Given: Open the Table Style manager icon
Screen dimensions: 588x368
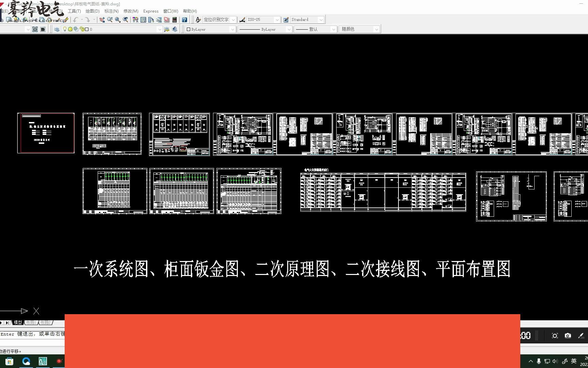Looking at the screenshot, I should pyautogui.click(x=286, y=20).
